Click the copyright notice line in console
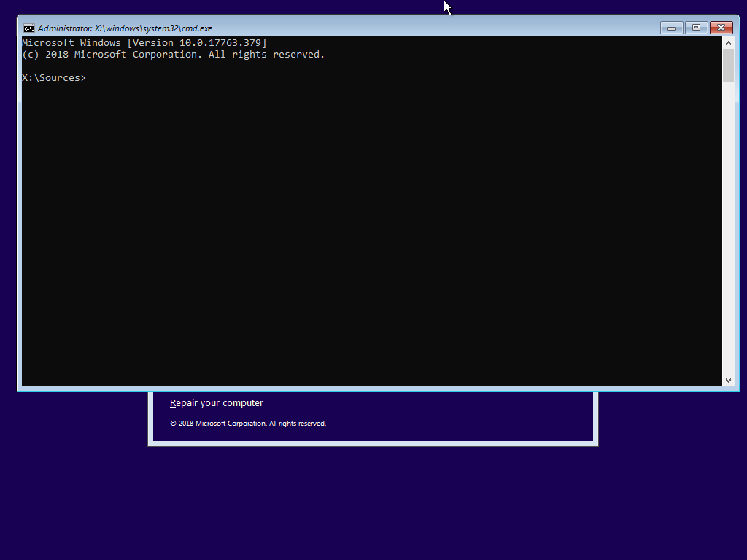The image size is (747, 560). pos(172,54)
